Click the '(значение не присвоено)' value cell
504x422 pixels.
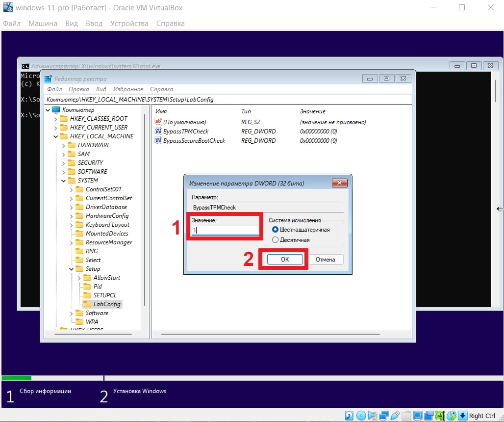333,122
